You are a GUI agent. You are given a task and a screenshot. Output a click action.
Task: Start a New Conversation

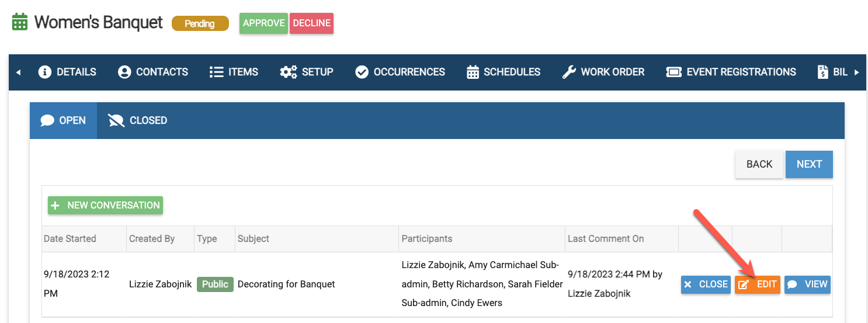click(105, 205)
